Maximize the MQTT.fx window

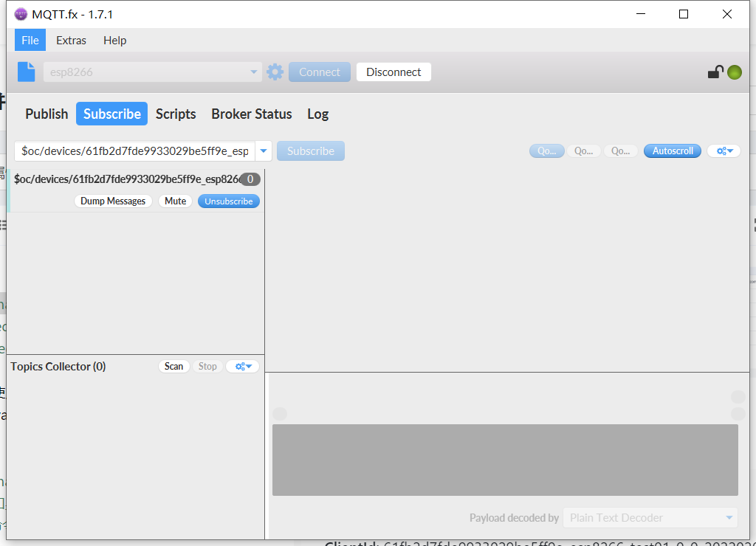[683, 14]
